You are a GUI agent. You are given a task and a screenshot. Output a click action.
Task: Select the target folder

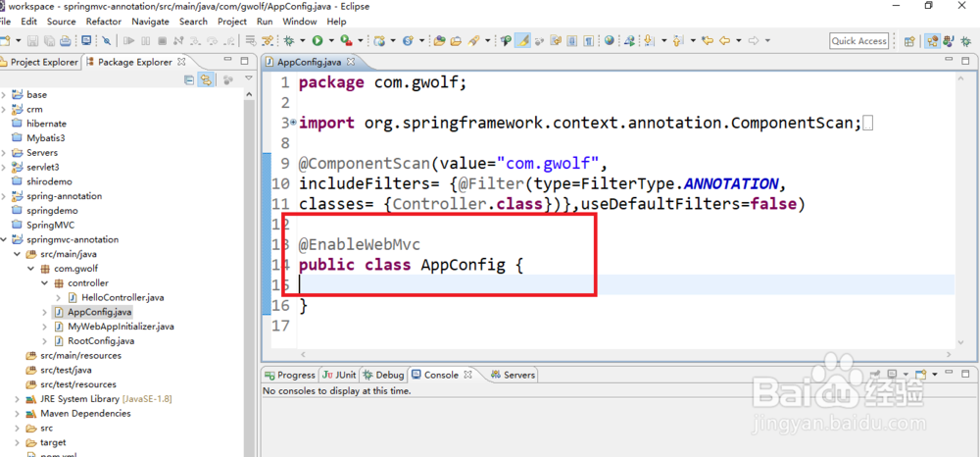point(53,442)
